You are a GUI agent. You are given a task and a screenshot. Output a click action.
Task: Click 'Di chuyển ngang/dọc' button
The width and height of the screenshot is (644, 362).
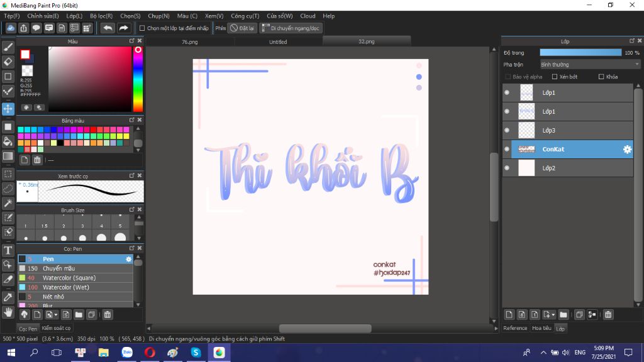click(291, 28)
